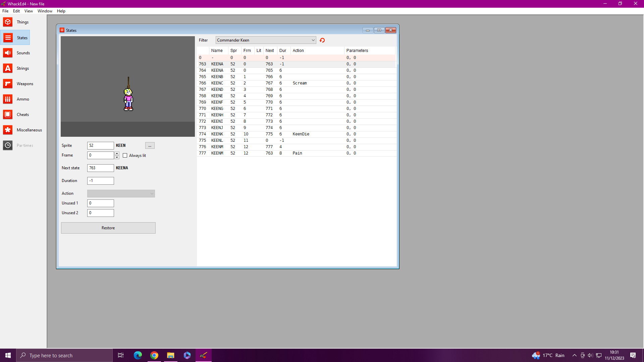Click the States window title icon
The width and height of the screenshot is (644, 362).
point(62,30)
